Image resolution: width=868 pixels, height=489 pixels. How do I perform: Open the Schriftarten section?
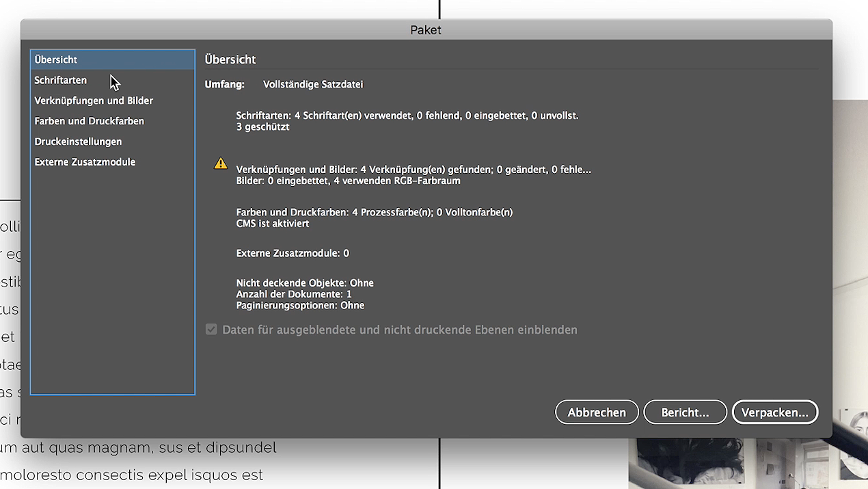point(61,80)
